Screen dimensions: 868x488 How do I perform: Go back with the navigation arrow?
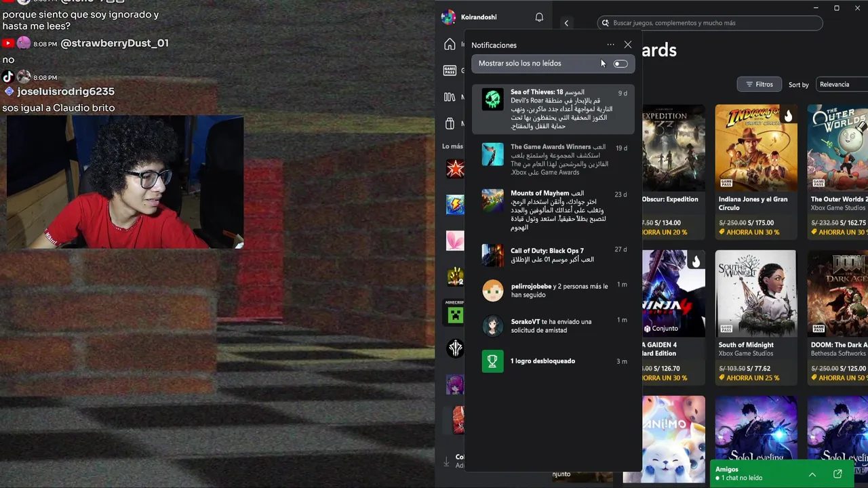(566, 23)
